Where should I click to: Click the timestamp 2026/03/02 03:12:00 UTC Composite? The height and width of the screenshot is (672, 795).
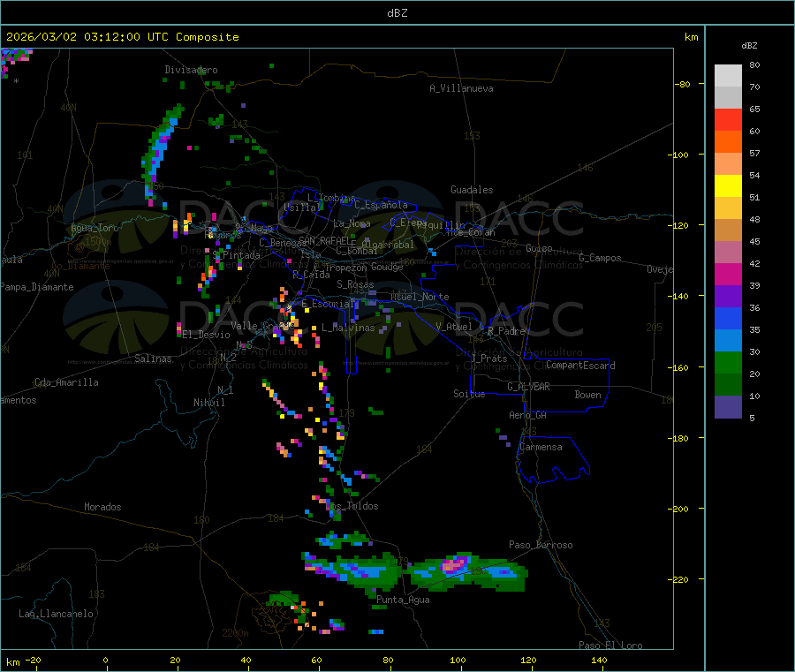pos(122,37)
